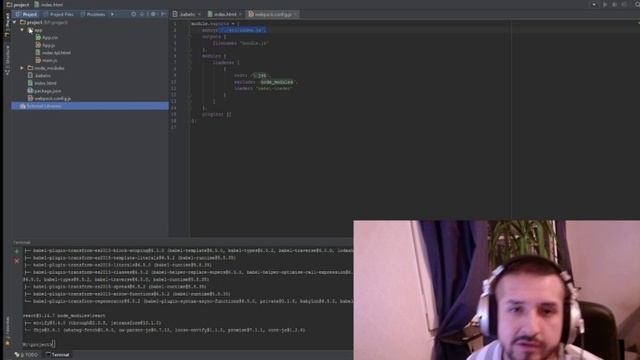Close the .babelrc editor tab
The image size is (640, 360).
click(199, 14)
